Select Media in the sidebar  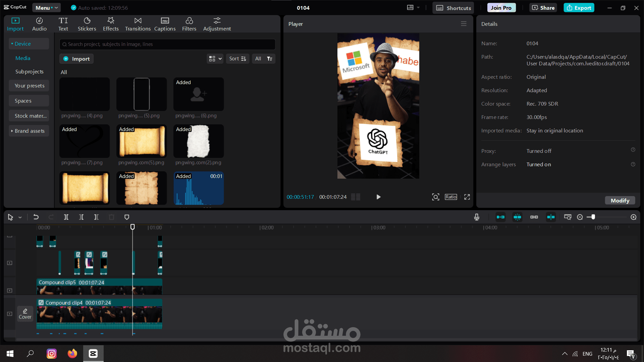pos(23,58)
